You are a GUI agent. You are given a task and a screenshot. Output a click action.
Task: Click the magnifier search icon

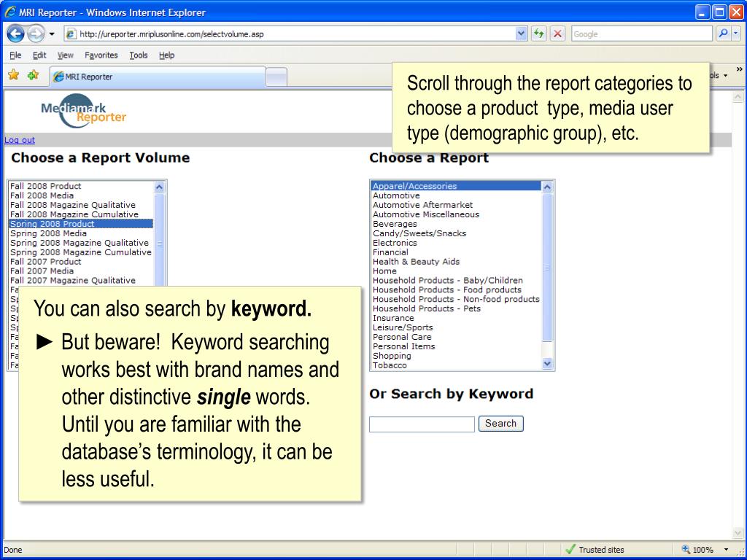[x=722, y=34]
